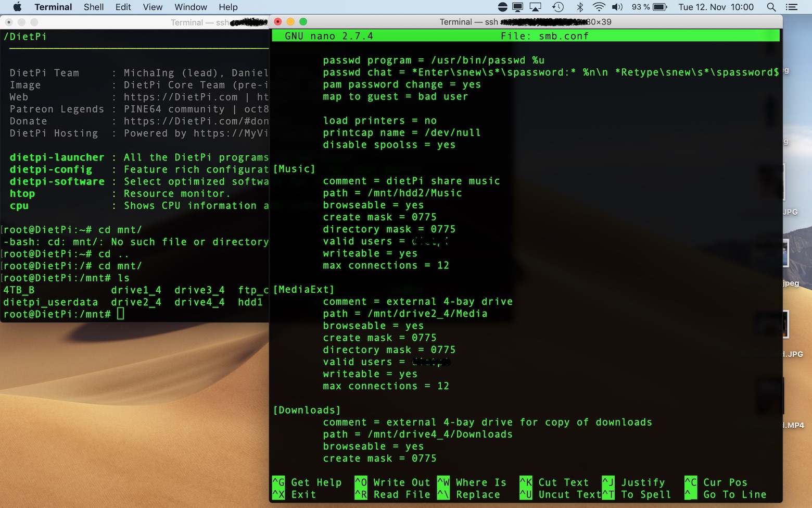Open the View menu
Image resolution: width=812 pixels, height=508 pixels.
coord(153,7)
